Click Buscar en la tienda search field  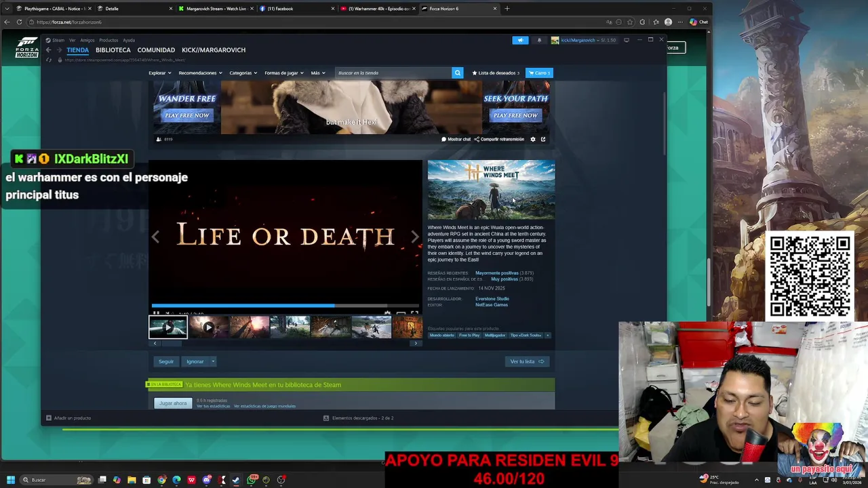click(393, 73)
